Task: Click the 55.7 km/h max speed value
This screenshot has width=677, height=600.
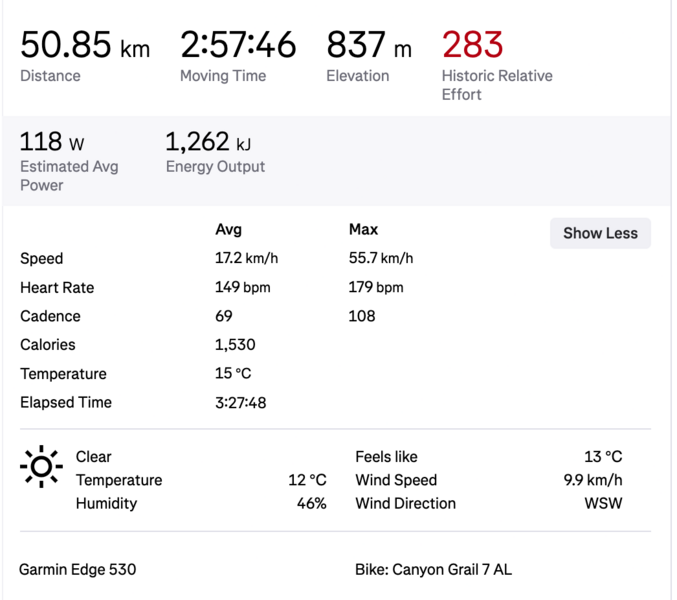Action: (x=381, y=258)
